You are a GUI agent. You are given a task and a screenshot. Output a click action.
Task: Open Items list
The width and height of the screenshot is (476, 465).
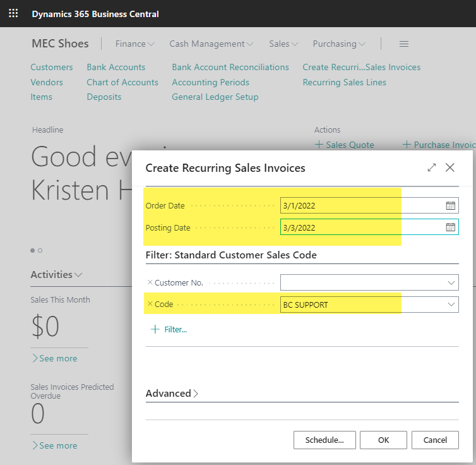click(x=41, y=97)
